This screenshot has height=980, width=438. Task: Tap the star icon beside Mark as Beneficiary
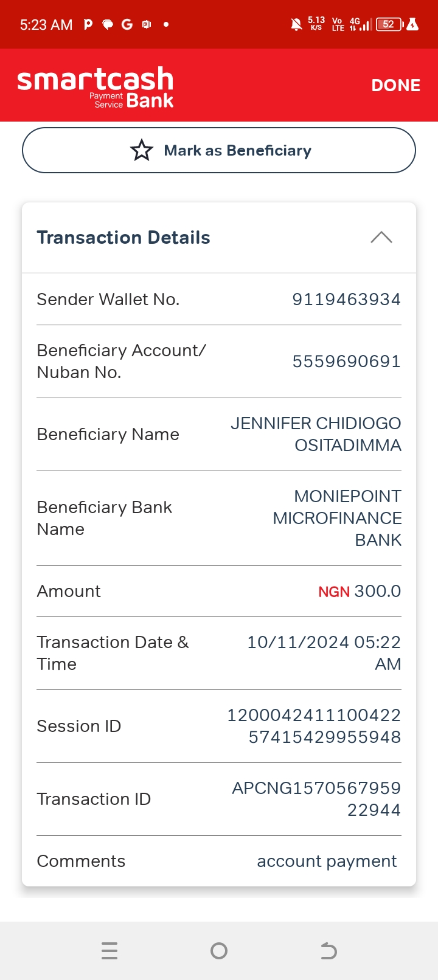point(142,150)
